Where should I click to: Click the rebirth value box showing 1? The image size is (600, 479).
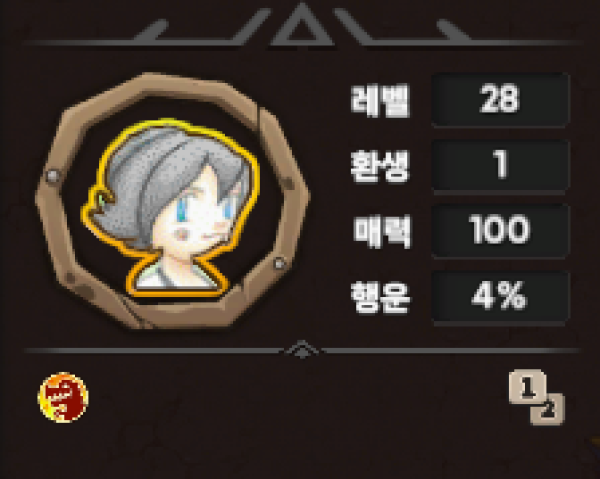click(500, 165)
